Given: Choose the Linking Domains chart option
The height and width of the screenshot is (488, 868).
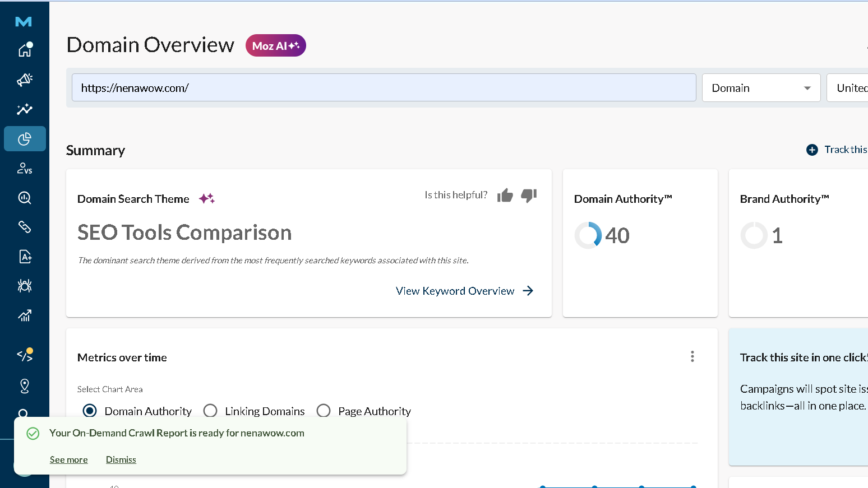Looking at the screenshot, I should (210, 411).
